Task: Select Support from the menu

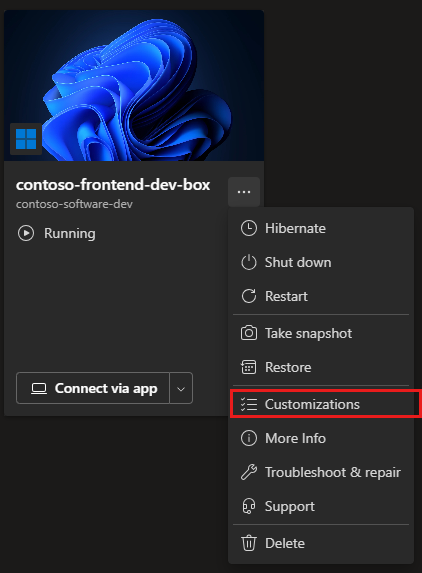Action: [321, 506]
